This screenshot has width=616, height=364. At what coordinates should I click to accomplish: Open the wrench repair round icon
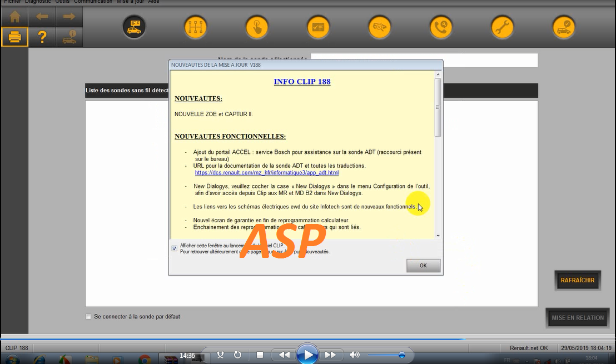click(503, 27)
